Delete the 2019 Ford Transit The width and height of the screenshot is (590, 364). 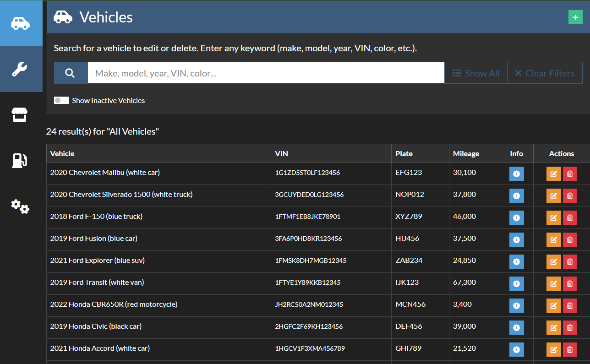coord(570,283)
